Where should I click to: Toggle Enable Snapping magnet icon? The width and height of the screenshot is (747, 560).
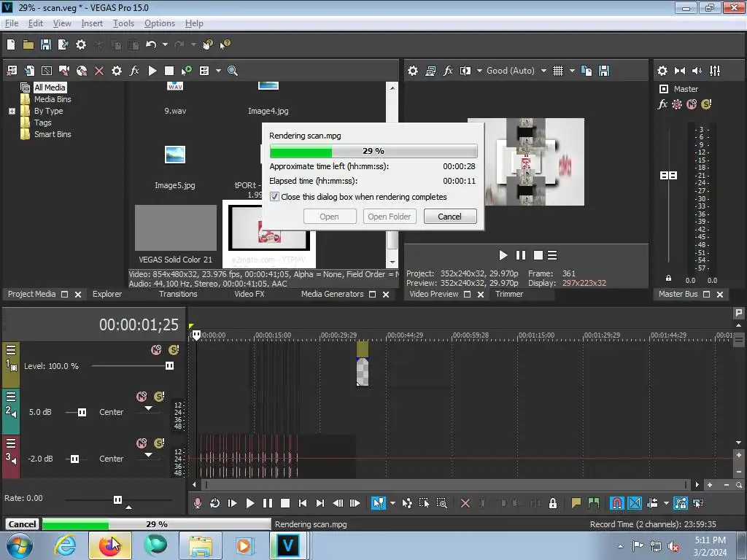(x=616, y=503)
